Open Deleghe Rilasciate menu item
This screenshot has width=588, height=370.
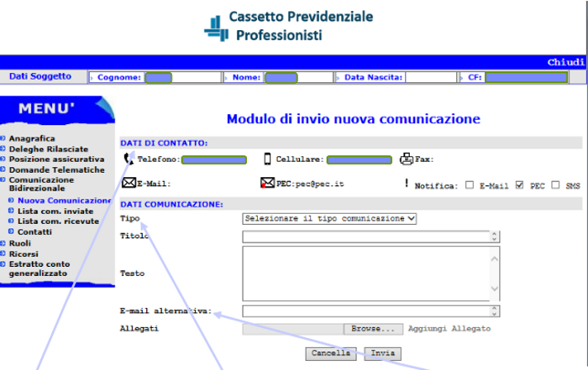(49, 149)
